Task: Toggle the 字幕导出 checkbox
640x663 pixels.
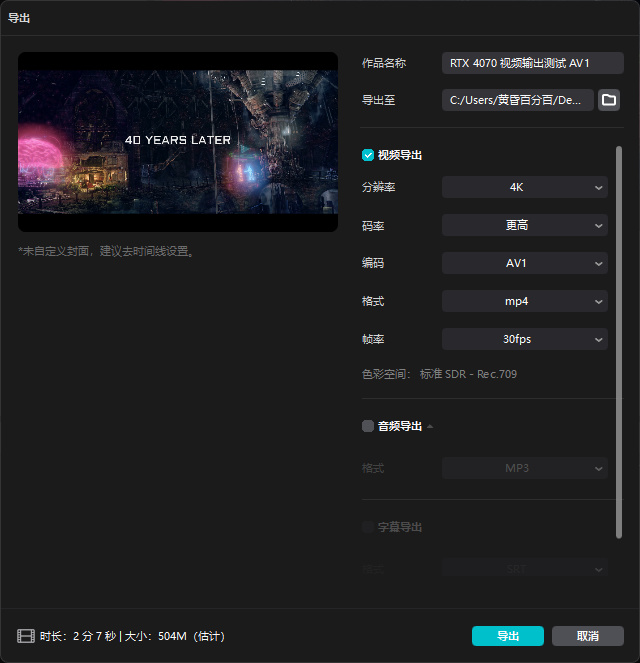Action: pyautogui.click(x=368, y=527)
